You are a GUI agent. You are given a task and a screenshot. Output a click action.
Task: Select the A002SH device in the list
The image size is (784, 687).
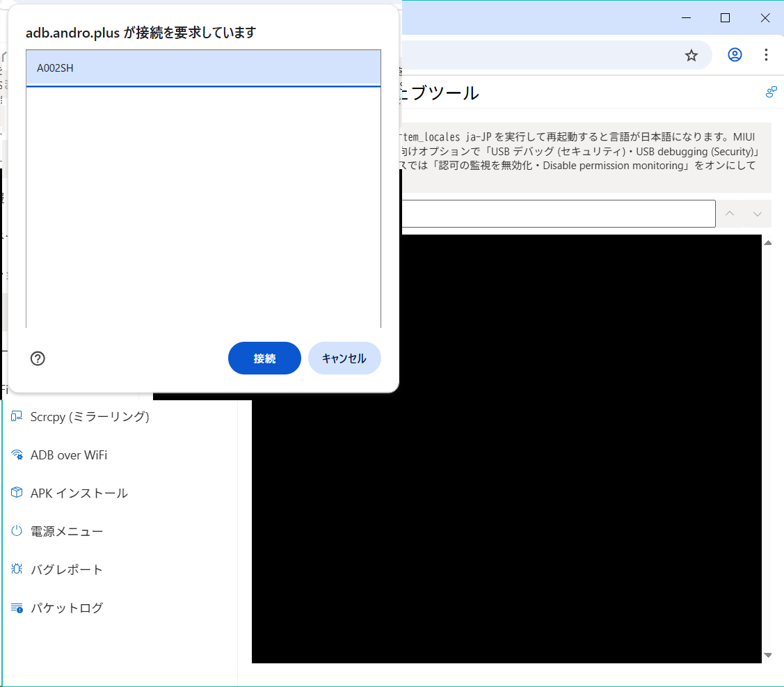[x=203, y=68]
